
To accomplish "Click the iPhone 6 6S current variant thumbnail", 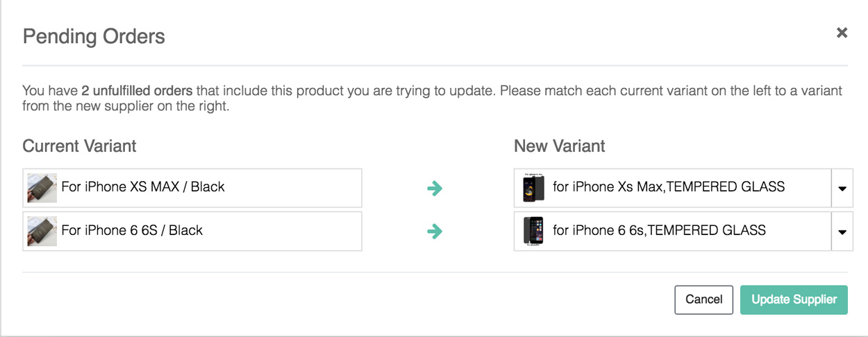I will click(x=42, y=231).
